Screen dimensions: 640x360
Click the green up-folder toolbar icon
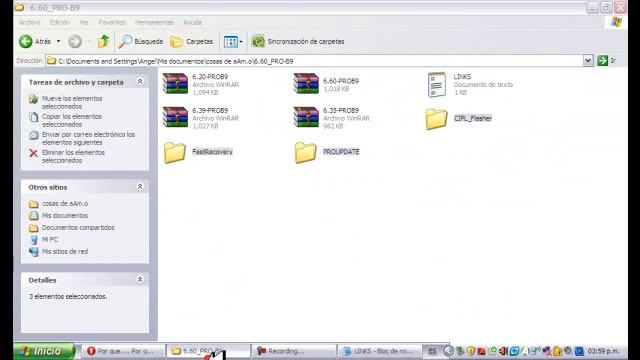103,41
